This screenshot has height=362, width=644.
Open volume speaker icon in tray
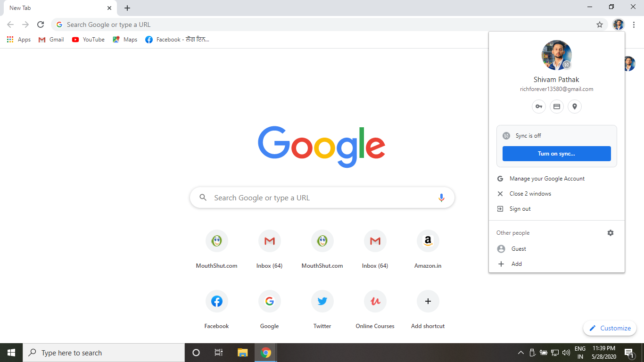tap(566, 353)
